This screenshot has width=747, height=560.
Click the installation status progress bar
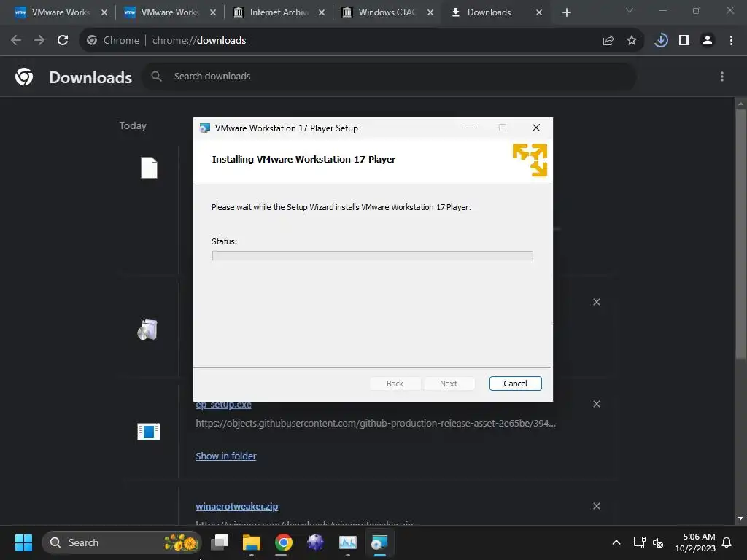(373, 256)
